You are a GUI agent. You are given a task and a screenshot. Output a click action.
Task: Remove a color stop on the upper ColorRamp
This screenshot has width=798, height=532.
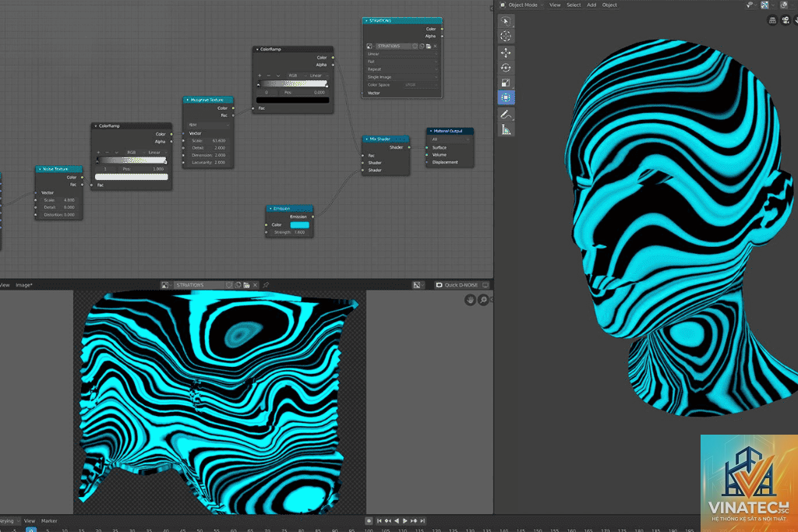[269, 76]
